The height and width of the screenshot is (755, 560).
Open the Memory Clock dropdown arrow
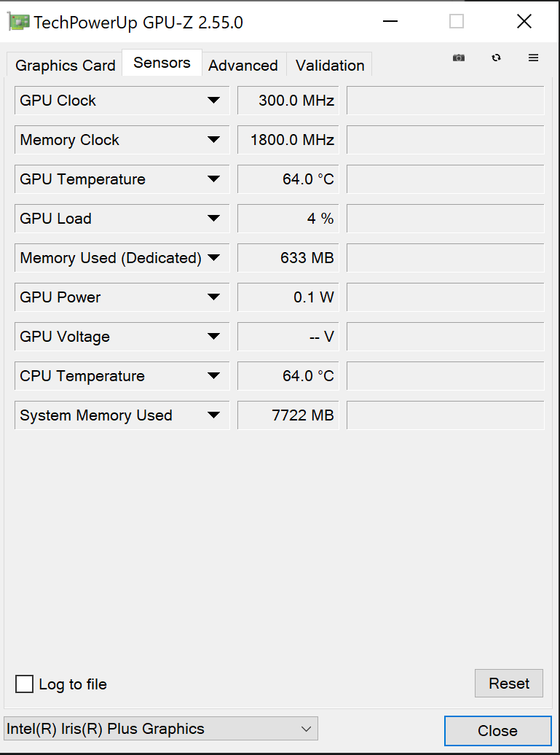[x=213, y=140]
